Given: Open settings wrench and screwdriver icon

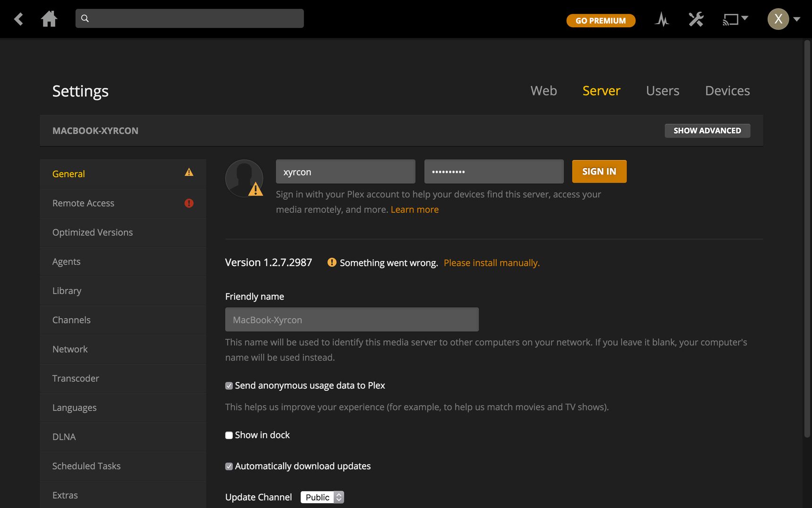Looking at the screenshot, I should coord(696,19).
